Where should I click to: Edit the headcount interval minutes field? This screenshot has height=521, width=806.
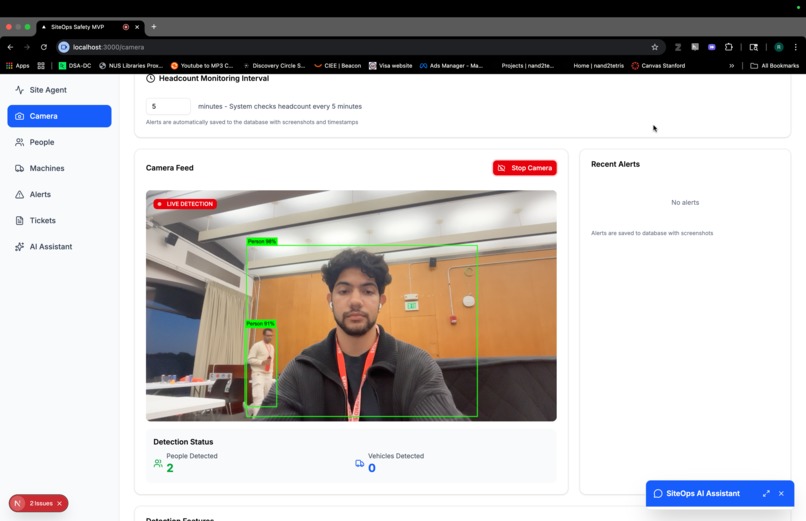click(x=168, y=106)
